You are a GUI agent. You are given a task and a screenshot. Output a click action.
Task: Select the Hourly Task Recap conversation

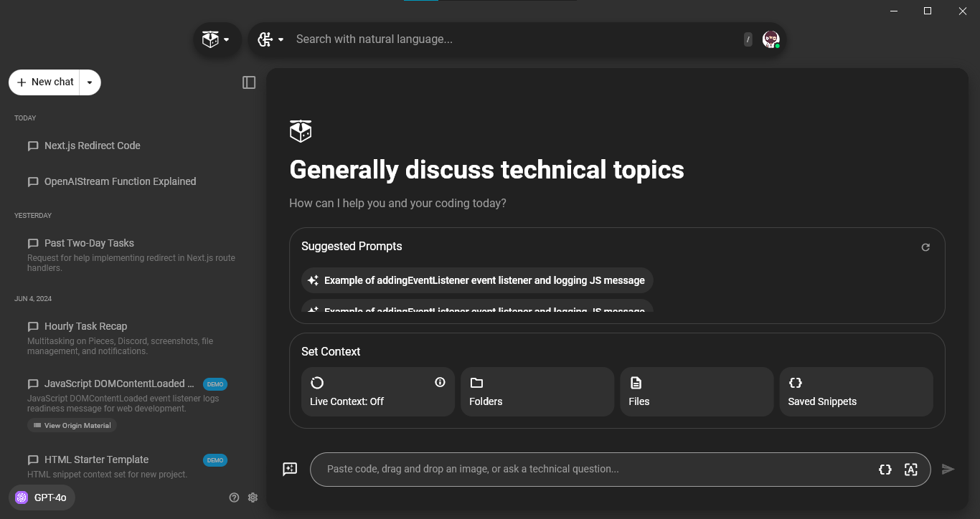[85, 326]
